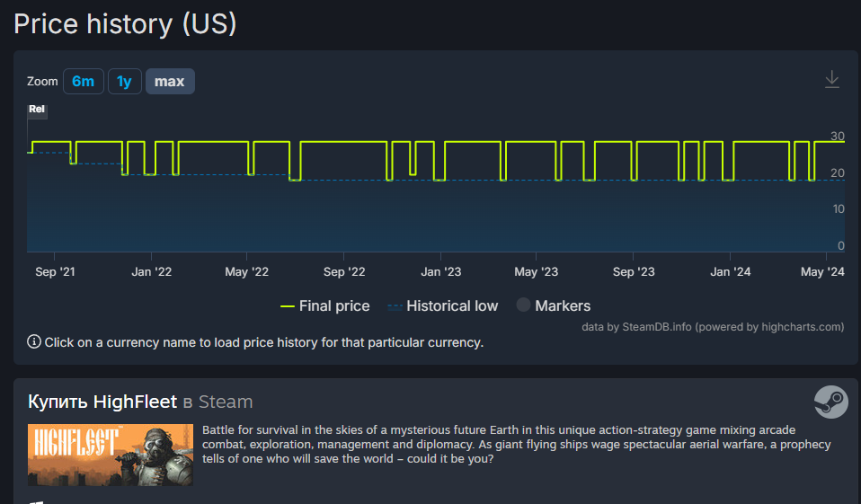Viewport: 861px width, 504px height.
Task: Toggle the Final price series in legend
Action: click(x=324, y=306)
